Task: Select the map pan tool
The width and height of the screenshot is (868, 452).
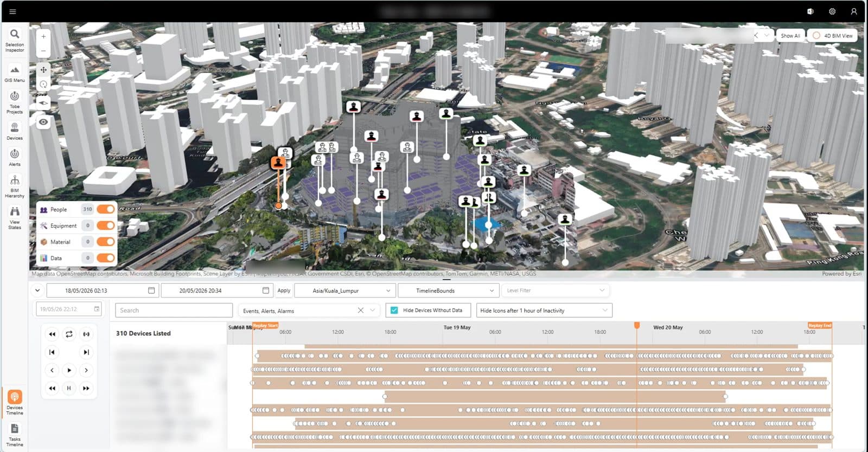Action: 43,69
